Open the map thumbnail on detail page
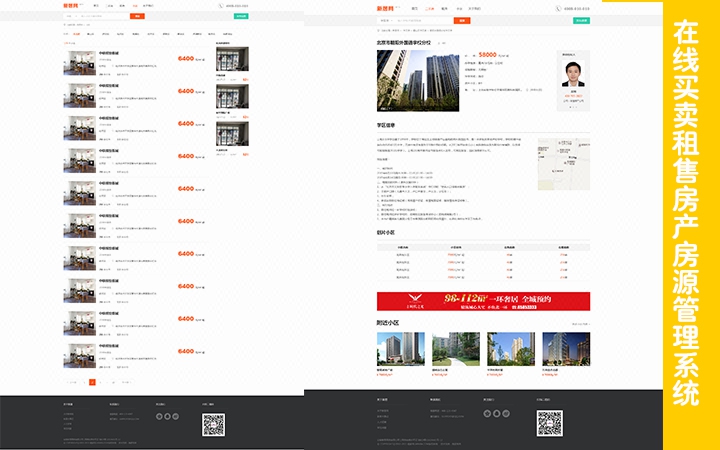720x450 pixels. click(564, 164)
